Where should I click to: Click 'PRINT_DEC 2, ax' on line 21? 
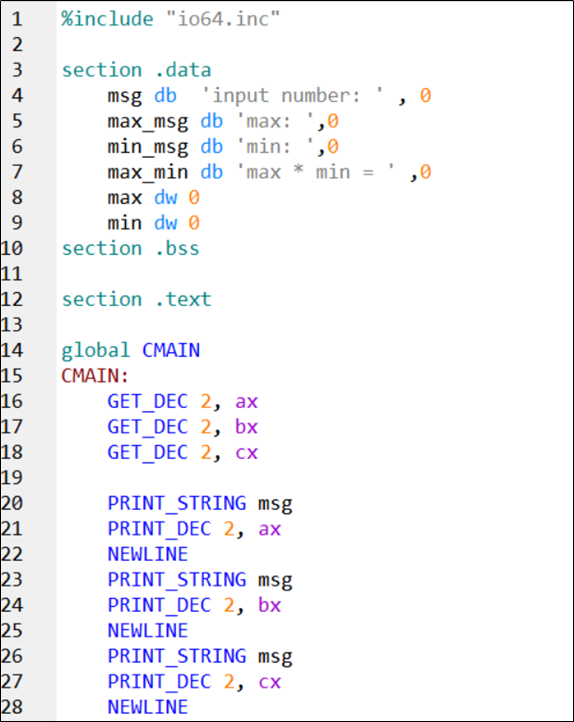tap(194, 529)
